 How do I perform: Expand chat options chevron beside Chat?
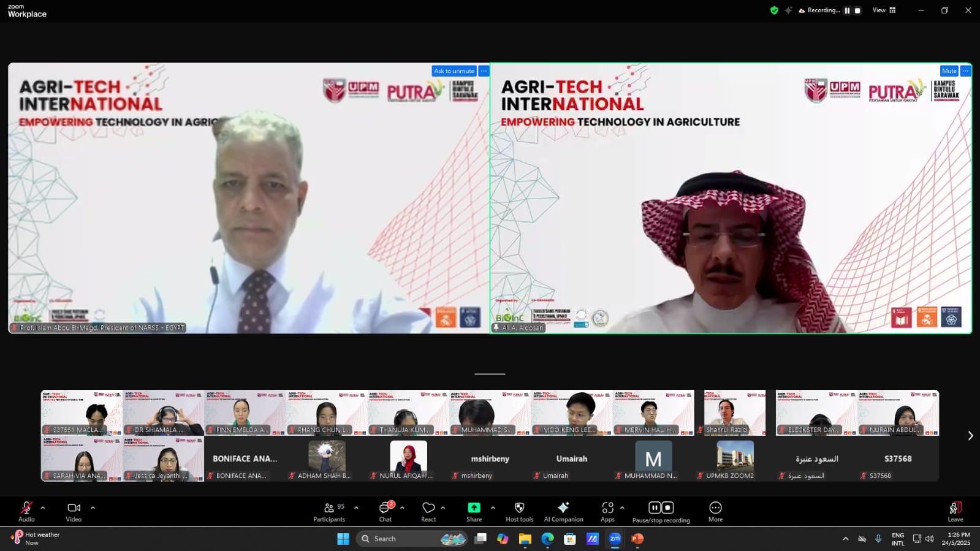coord(402,507)
